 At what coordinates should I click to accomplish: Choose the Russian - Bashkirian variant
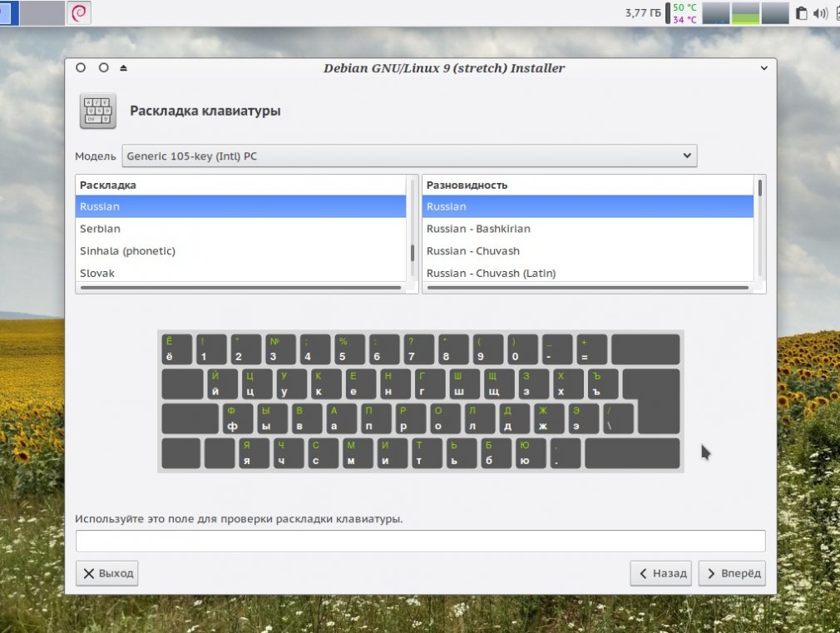pyautogui.click(x=588, y=229)
